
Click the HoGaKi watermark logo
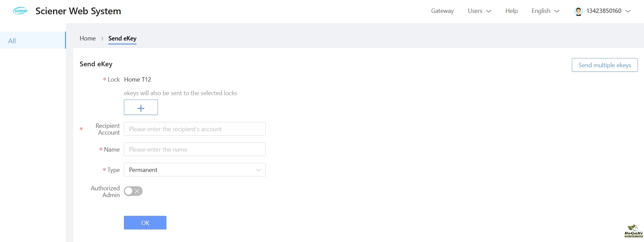pyautogui.click(x=633, y=231)
